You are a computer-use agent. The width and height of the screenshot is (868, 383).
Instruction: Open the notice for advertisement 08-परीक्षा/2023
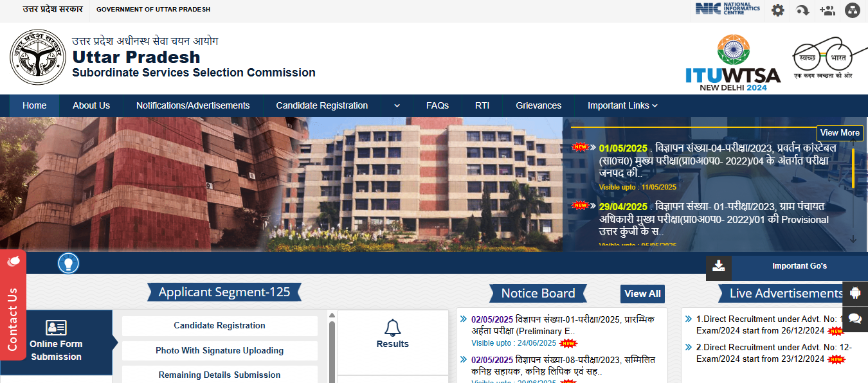coord(563,366)
